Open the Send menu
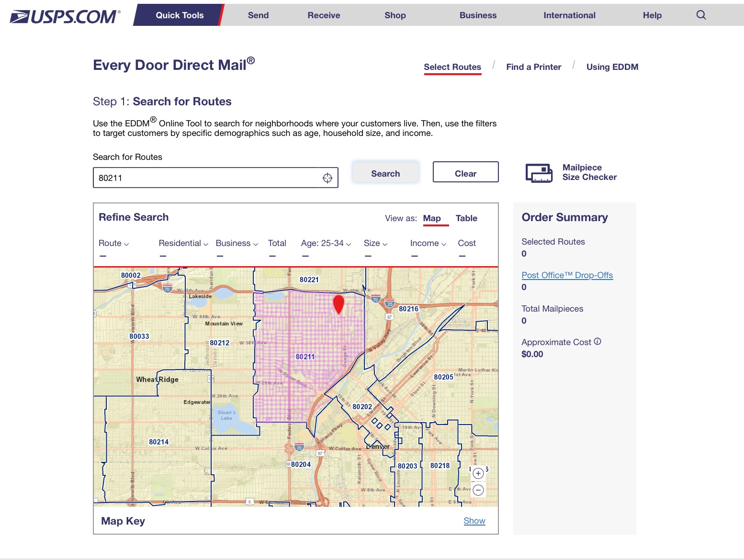 (x=258, y=15)
